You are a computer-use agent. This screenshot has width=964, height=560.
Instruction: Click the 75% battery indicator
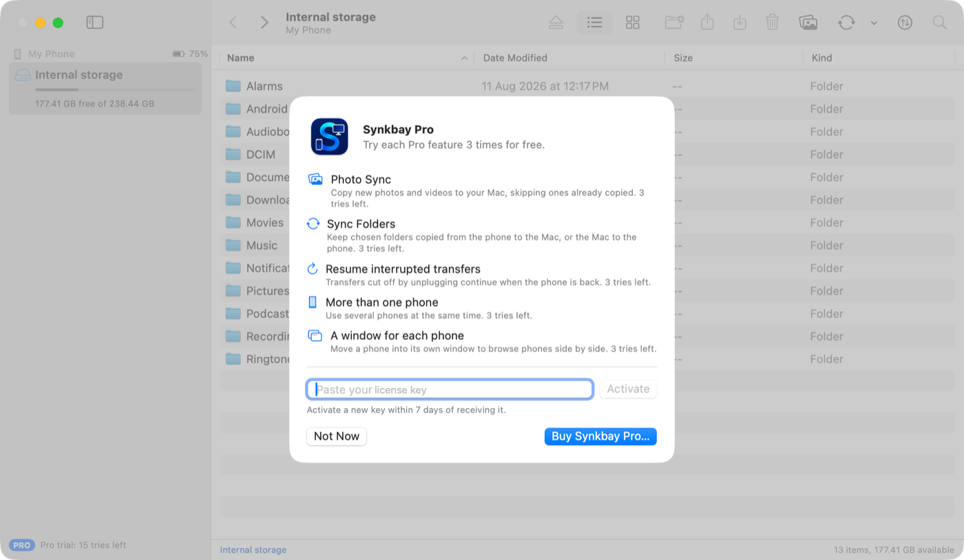pyautogui.click(x=190, y=54)
